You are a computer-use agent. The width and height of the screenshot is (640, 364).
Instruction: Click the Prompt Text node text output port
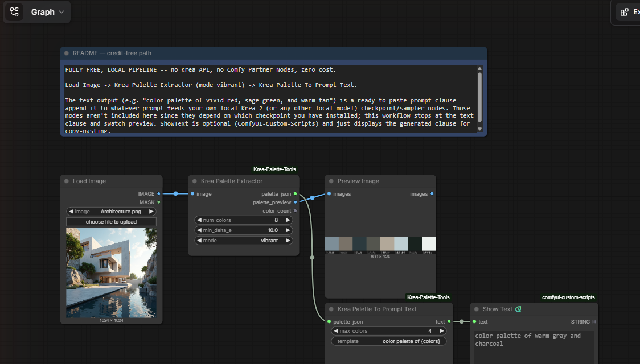coord(449,321)
